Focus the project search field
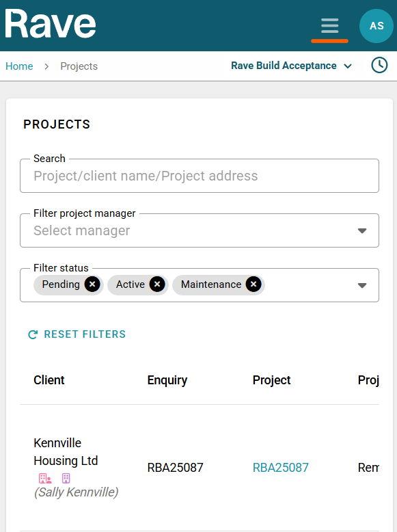This screenshot has width=397, height=532. point(200,176)
